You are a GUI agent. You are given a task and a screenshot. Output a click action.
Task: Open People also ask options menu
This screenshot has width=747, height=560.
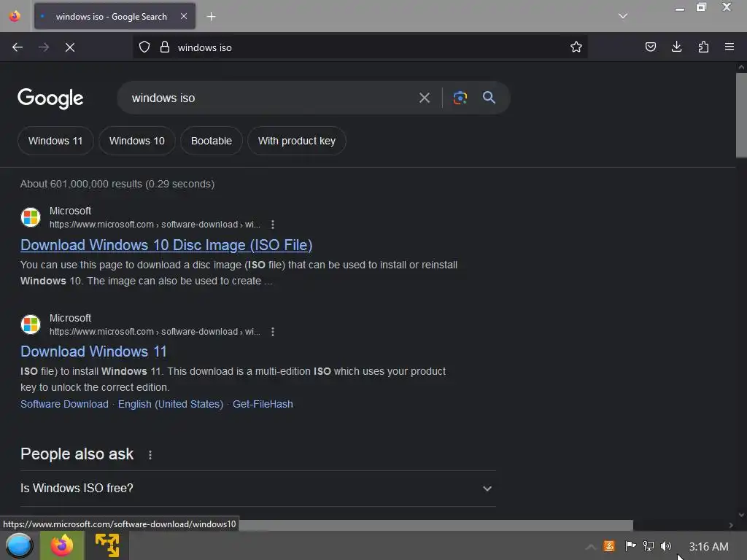(150, 455)
